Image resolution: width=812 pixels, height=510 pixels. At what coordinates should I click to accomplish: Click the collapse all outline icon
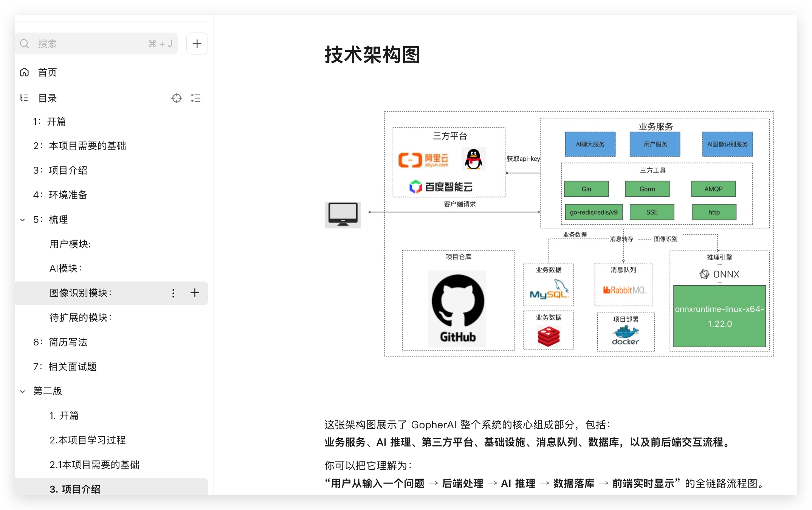196,98
